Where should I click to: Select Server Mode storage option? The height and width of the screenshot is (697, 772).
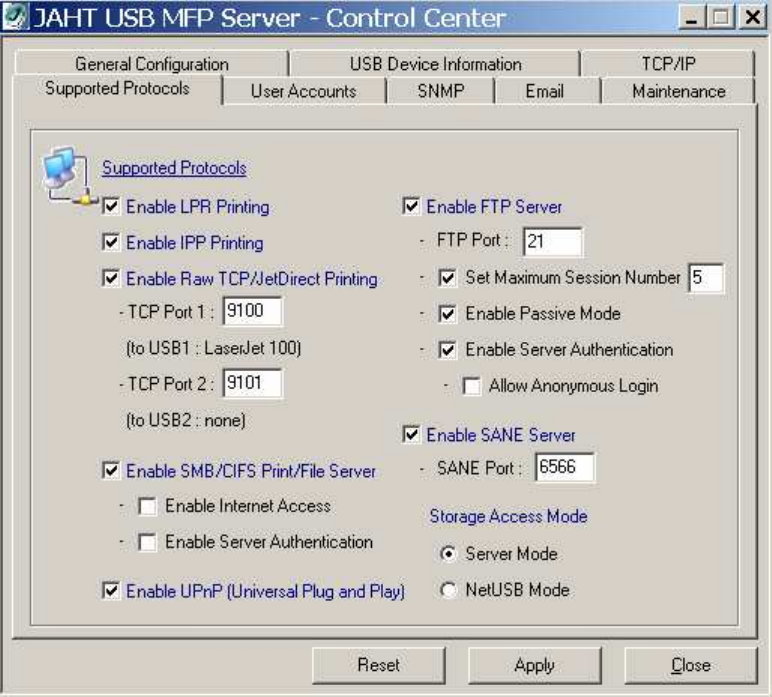pos(448,554)
